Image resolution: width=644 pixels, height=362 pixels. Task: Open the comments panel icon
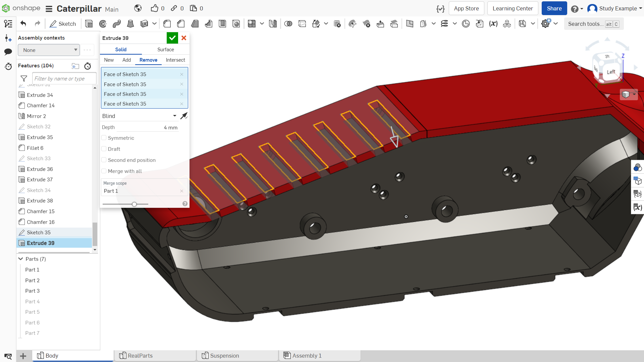pyautogui.click(x=8, y=52)
